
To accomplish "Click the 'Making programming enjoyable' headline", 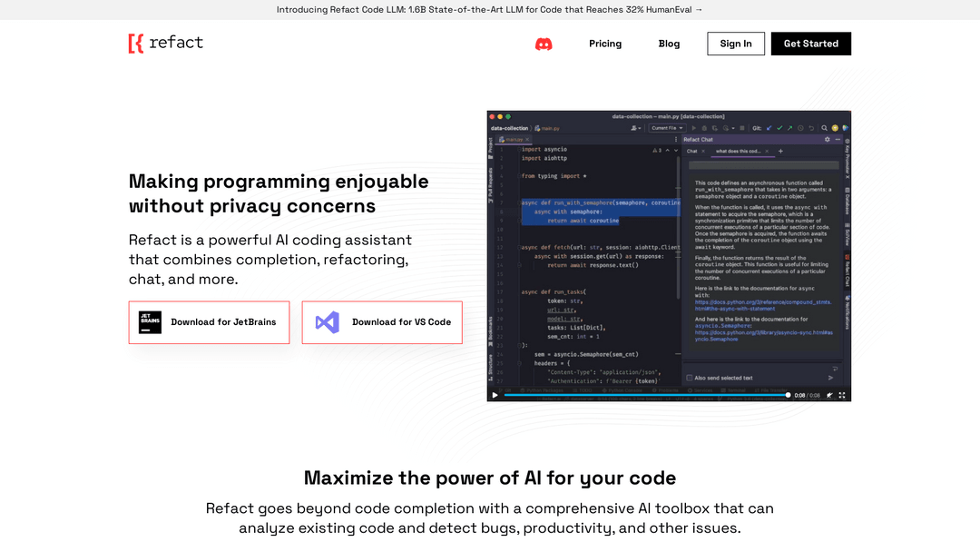I will (x=279, y=193).
